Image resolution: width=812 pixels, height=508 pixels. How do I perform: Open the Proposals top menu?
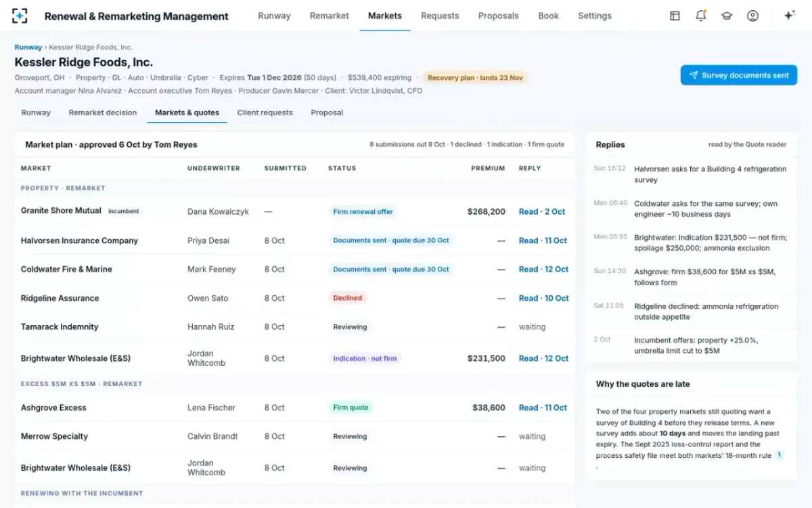tap(499, 16)
